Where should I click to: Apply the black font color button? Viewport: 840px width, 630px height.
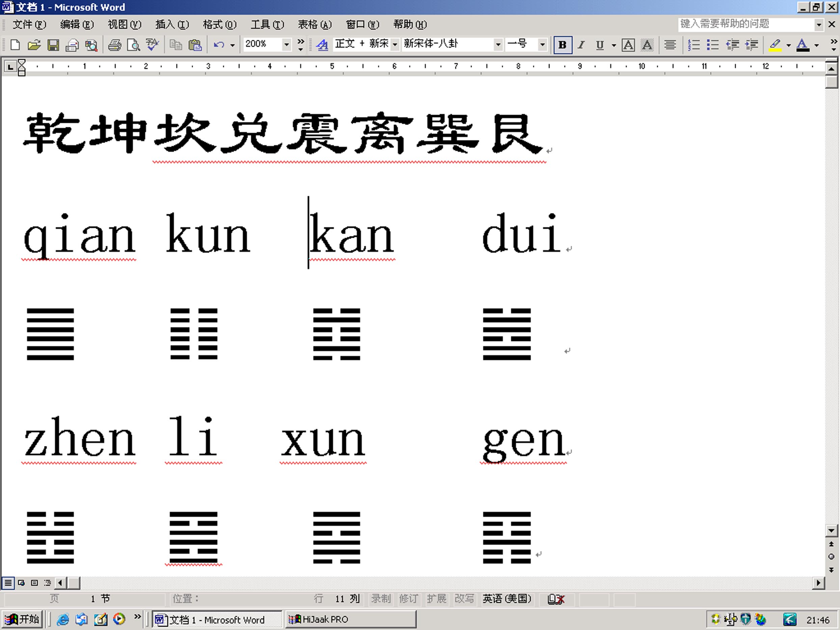(x=803, y=45)
